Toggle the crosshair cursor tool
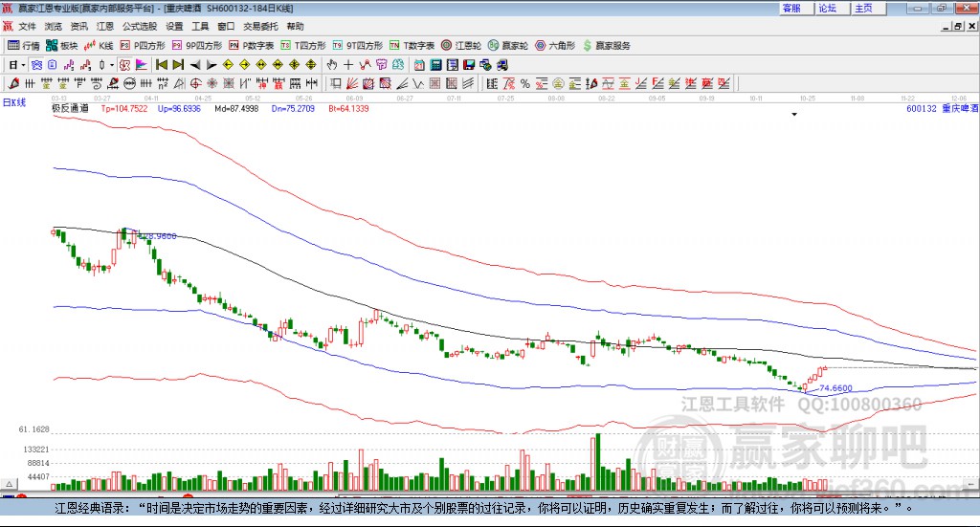980x527 pixels. point(348,65)
